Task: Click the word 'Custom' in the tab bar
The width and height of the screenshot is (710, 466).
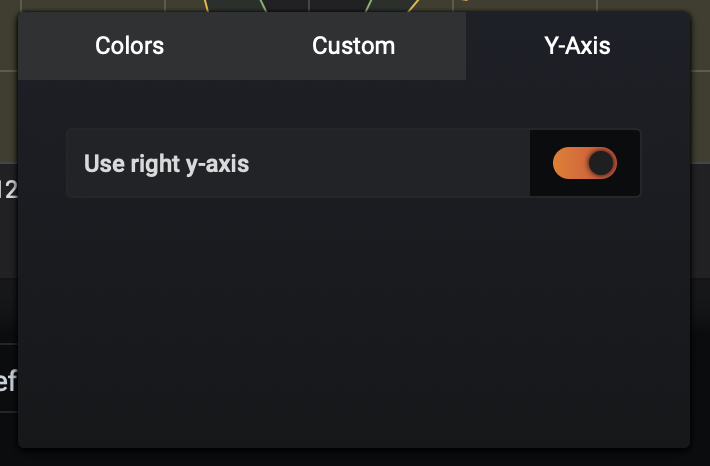Action: coord(354,46)
